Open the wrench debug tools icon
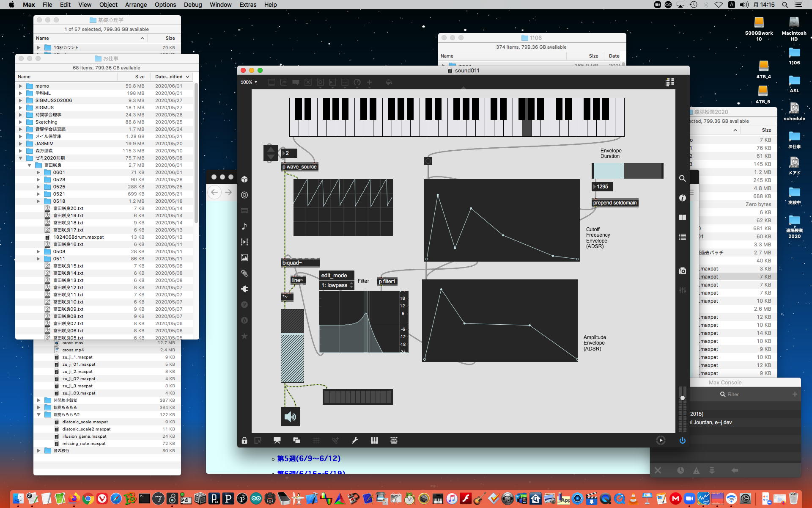812x508 pixels. 355,440
